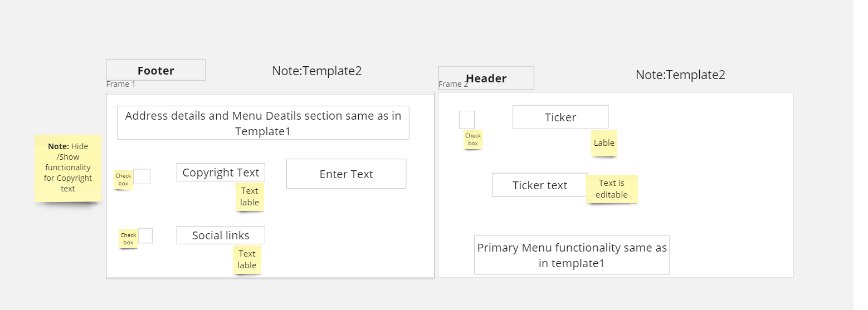868x310 pixels.
Task: Click the Enter Text input field
Action: [346, 174]
